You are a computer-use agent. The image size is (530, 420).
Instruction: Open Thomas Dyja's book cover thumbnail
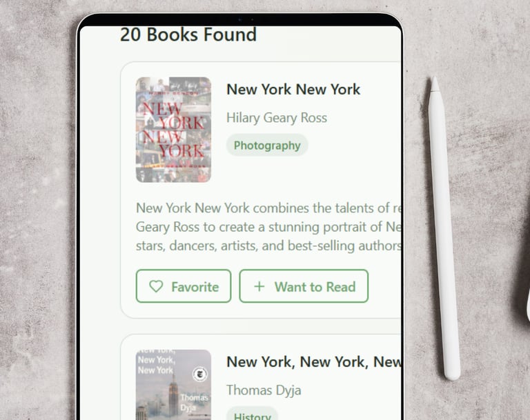point(173,385)
